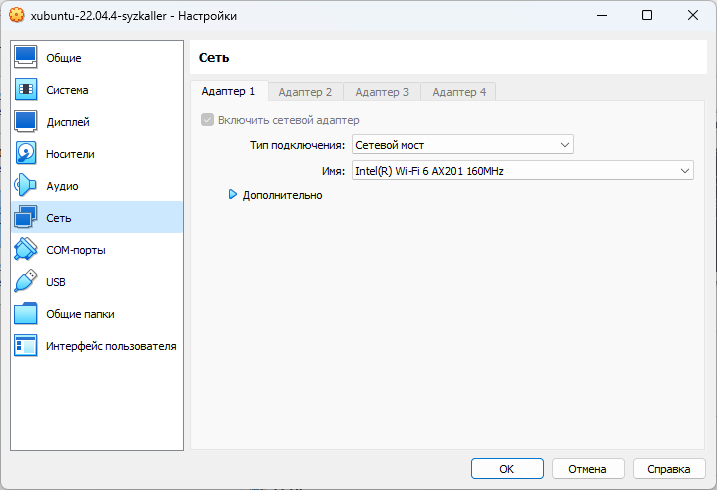This screenshot has height=490, width=717.
Task: Click the Отмена button
Action: [587, 468]
